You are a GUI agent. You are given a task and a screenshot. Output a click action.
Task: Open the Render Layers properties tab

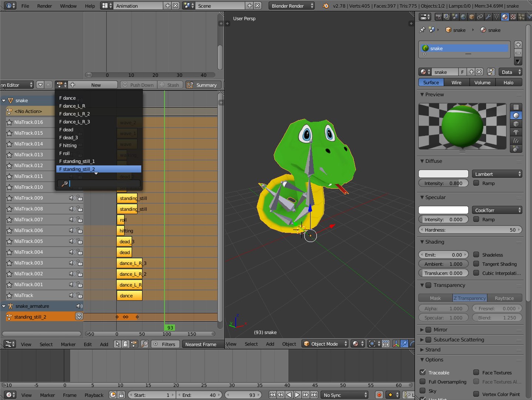coord(446,17)
